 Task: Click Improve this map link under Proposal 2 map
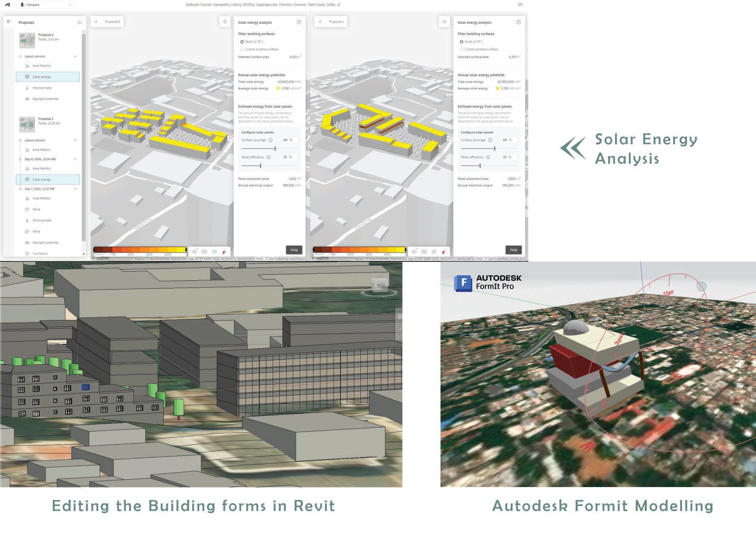pos(182,259)
